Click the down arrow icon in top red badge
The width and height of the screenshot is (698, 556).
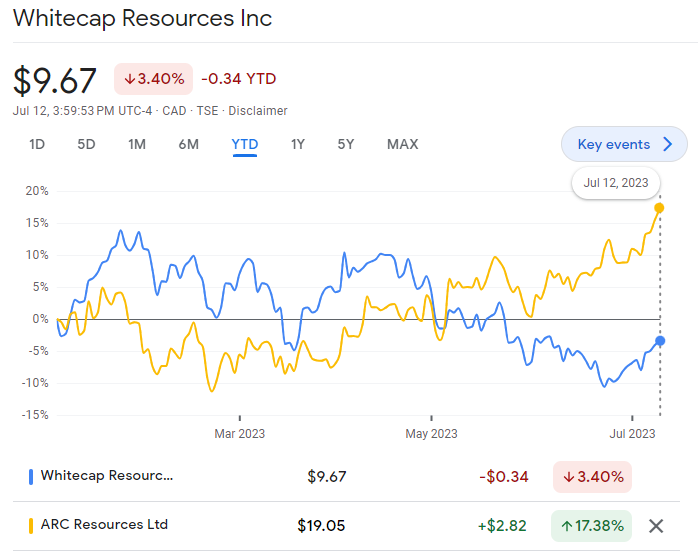(130, 79)
